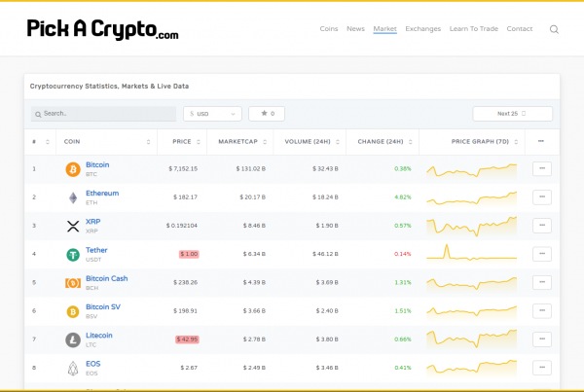The height and width of the screenshot is (392, 584).
Task: Click the XRP 7-day price graph
Action: pos(471,227)
